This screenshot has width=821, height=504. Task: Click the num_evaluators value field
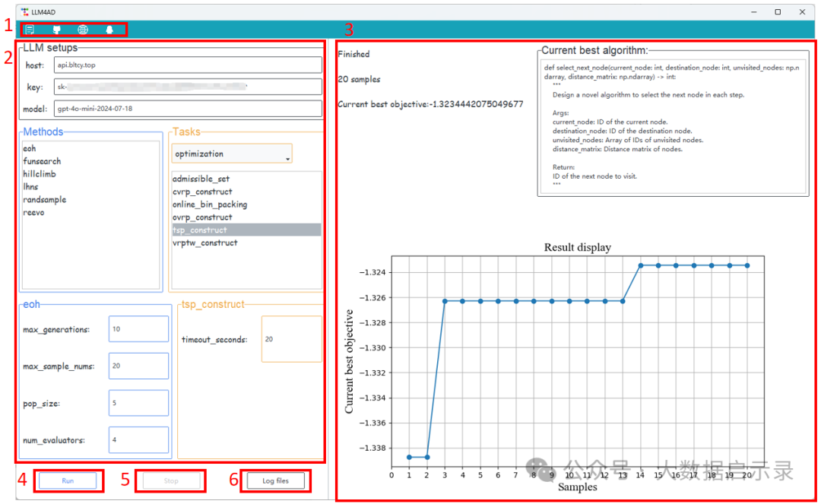139,439
